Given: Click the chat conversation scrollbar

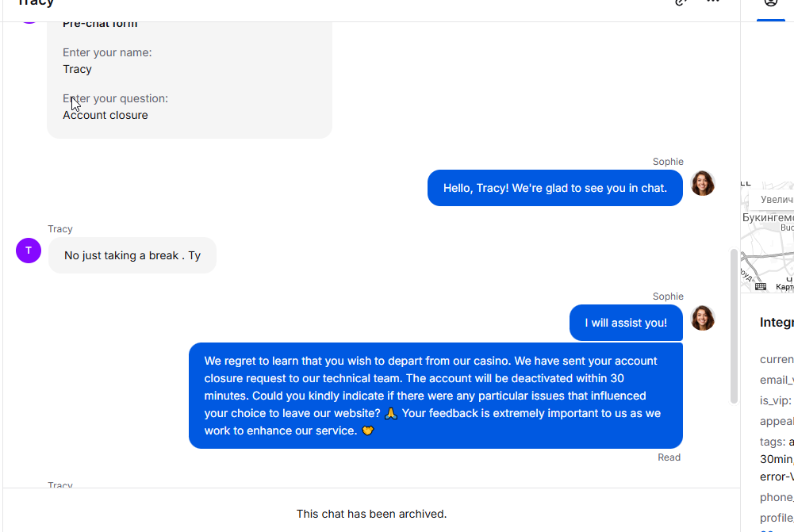Looking at the screenshot, I should [x=734, y=325].
